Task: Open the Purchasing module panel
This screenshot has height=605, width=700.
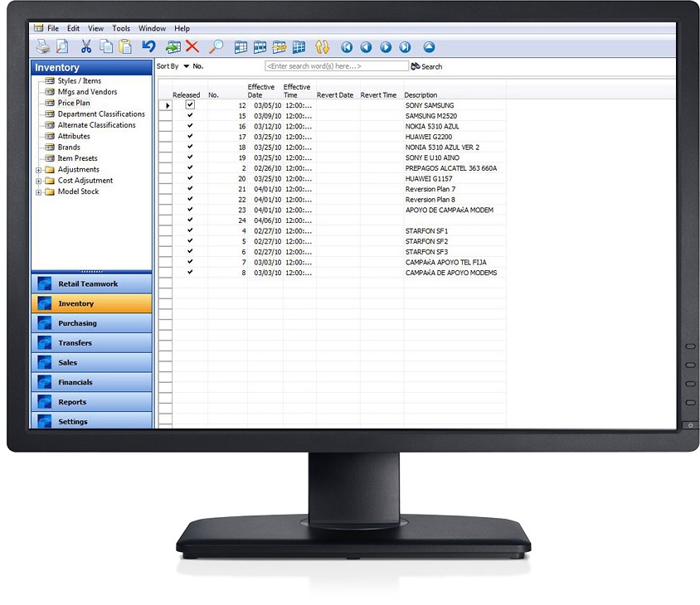Action: pos(91,323)
